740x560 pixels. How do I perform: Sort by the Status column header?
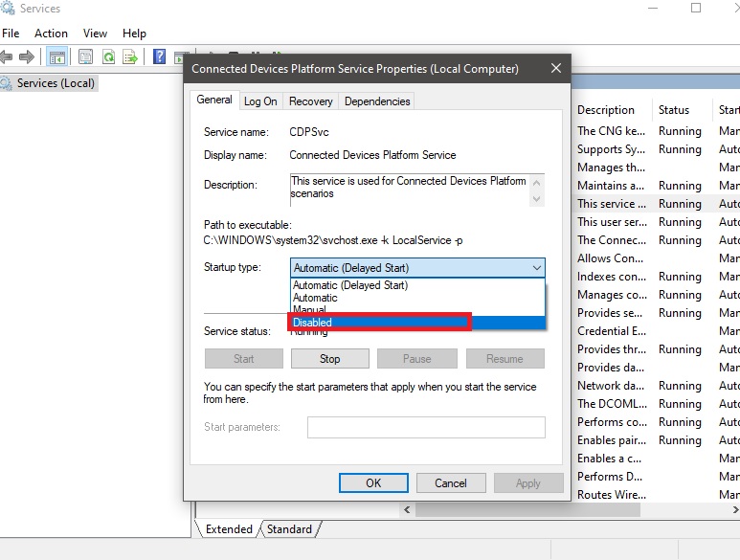point(682,110)
